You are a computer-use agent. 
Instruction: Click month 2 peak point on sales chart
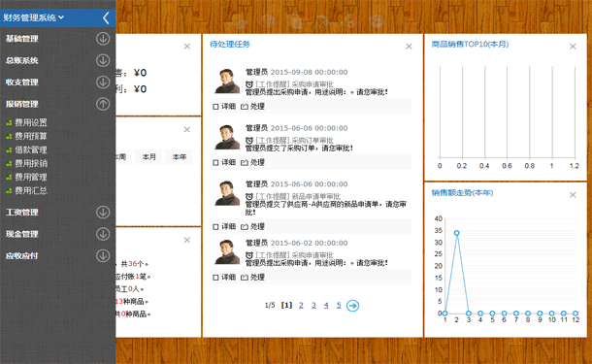pyautogui.click(x=457, y=233)
